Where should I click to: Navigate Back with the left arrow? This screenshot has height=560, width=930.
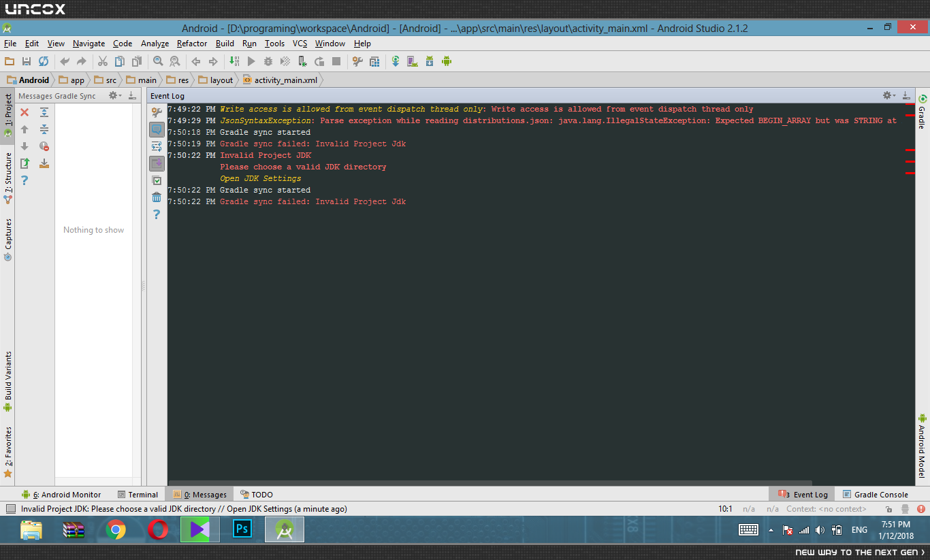tap(196, 61)
